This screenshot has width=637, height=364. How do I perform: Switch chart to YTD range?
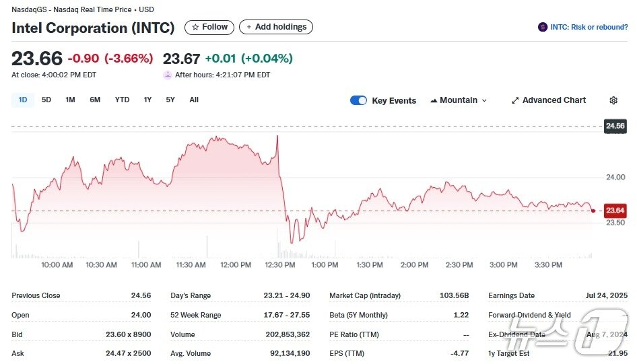click(x=122, y=100)
